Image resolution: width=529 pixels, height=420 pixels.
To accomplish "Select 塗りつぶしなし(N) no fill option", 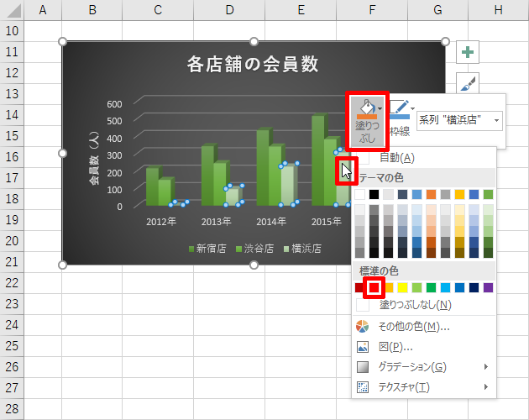I will click(424, 305).
